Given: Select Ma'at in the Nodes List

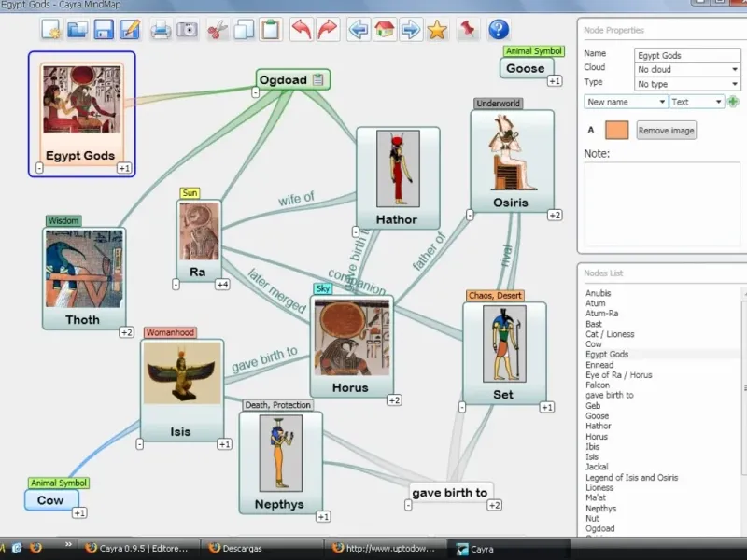Looking at the screenshot, I should pyautogui.click(x=596, y=497).
